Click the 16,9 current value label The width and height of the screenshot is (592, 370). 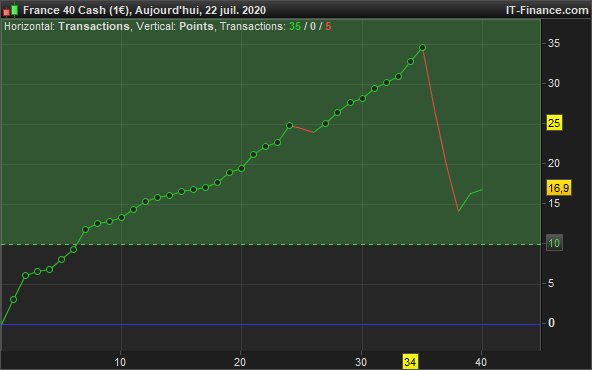coord(559,188)
